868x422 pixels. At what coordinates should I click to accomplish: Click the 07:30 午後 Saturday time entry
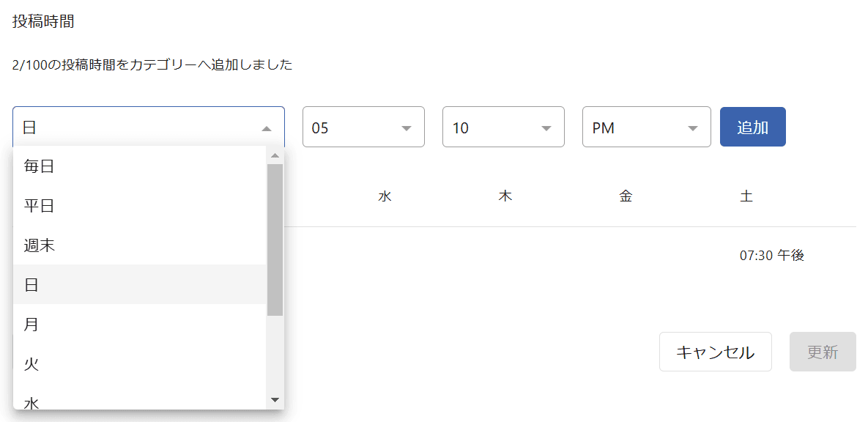772,255
